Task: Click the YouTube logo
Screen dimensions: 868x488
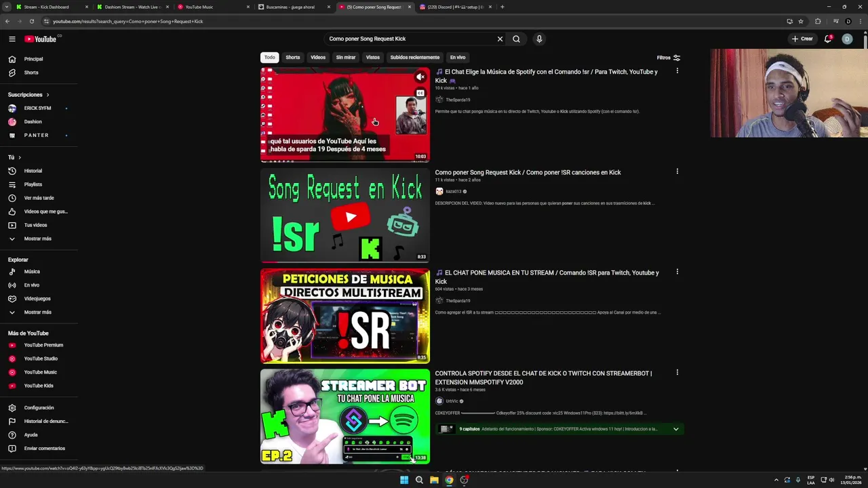Action: click(x=41, y=39)
